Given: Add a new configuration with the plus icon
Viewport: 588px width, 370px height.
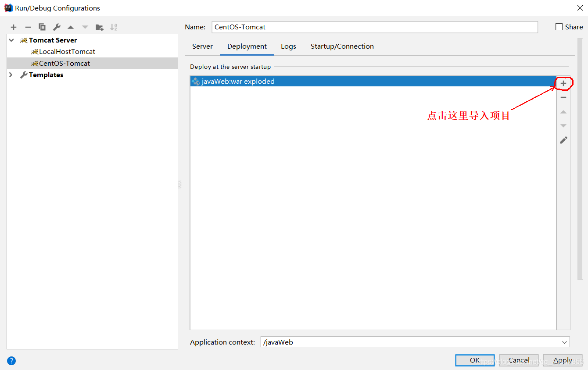Looking at the screenshot, I should tap(14, 27).
